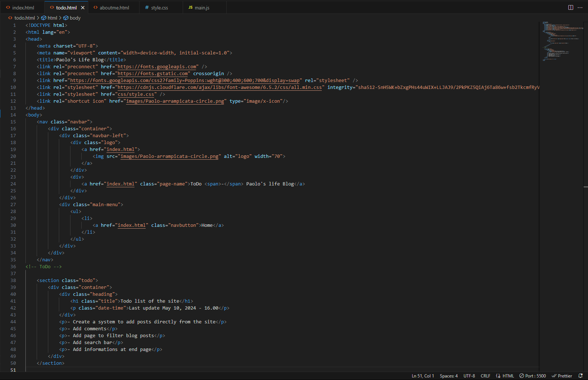Open the font-awesome all.min.css cdnjs link
The image size is (588, 380).
(x=220, y=87)
